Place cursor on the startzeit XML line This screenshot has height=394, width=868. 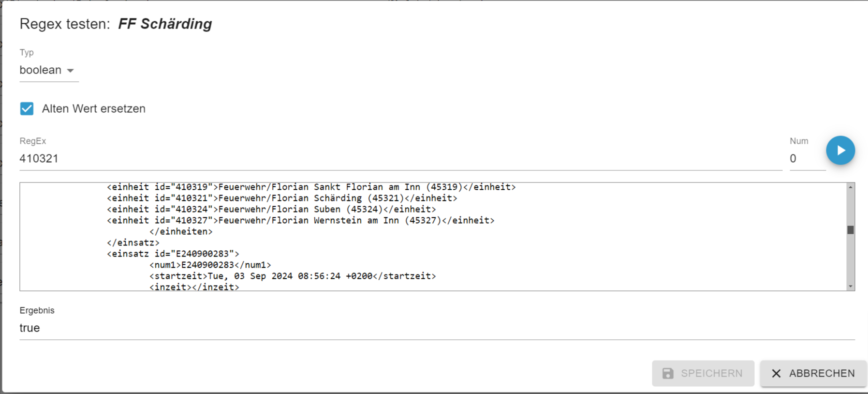click(x=293, y=276)
